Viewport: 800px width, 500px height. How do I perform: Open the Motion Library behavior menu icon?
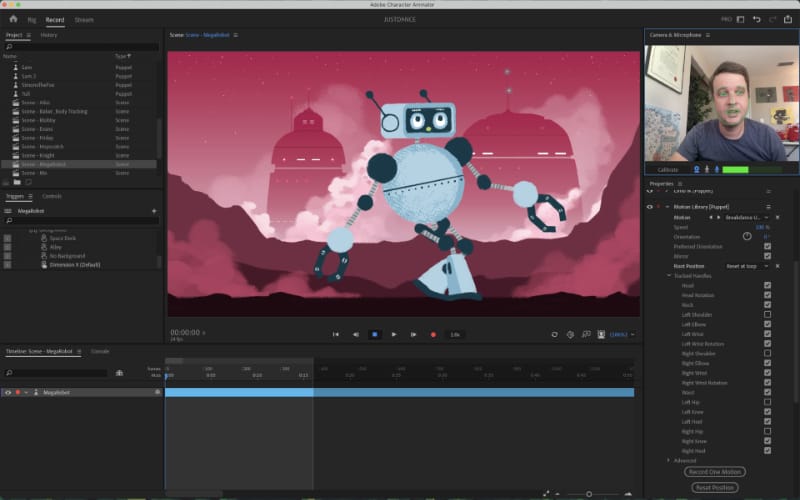pyautogui.click(x=768, y=207)
